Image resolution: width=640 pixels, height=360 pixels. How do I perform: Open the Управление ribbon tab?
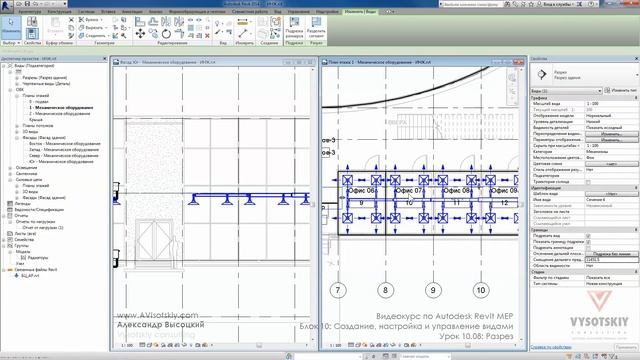pyautogui.click(x=298, y=12)
